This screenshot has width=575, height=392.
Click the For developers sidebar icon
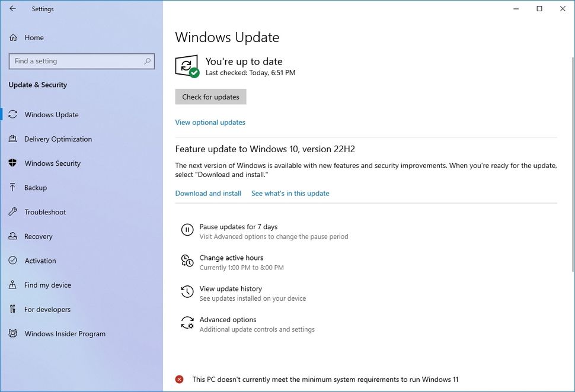pyautogui.click(x=12, y=309)
